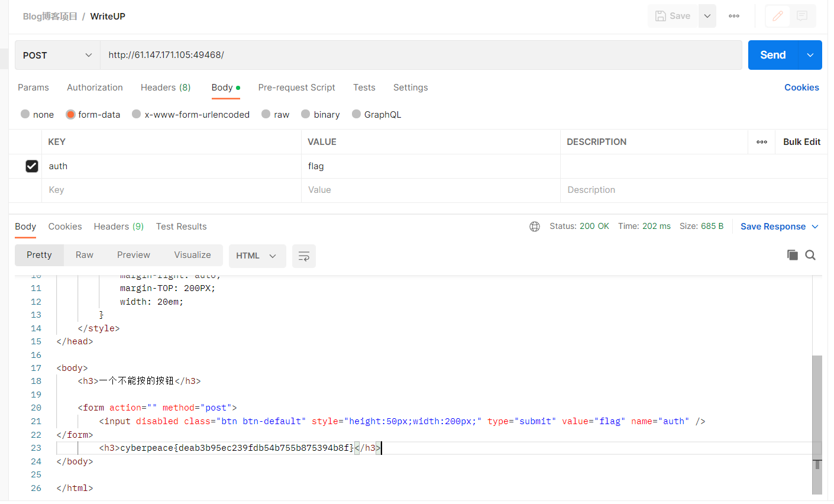Image resolution: width=834 pixels, height=504 pixels.
Task: Expand the Save Response chevron
Action: pyautogui.click(x=815, y=227)
